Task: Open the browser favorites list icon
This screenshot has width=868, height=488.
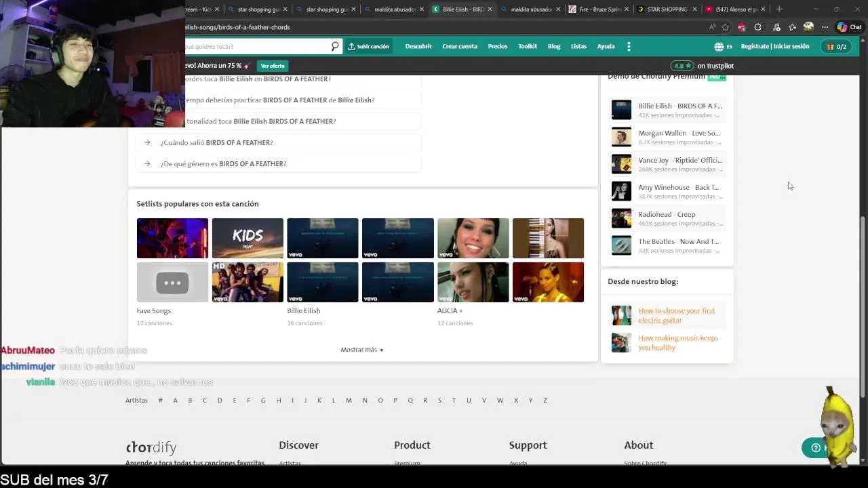Action: (x=792, y=27)
